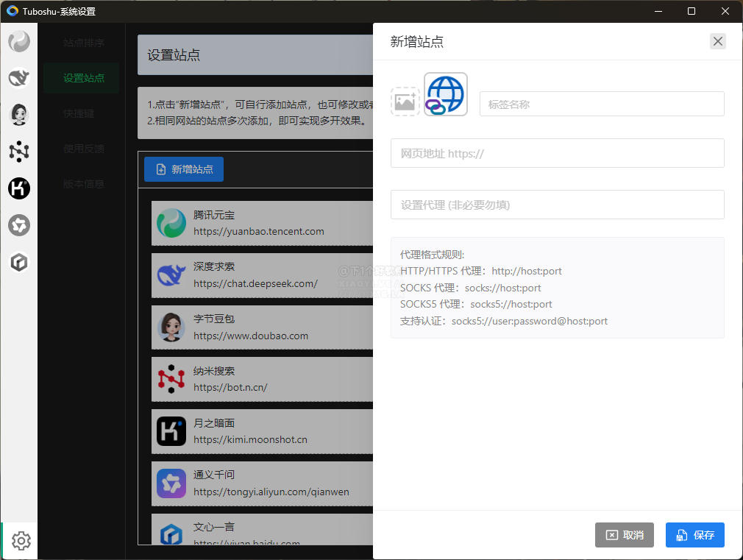The image size is (743, 560).
Task: Open Nano search icon in left sidebar
Action: 19,152
